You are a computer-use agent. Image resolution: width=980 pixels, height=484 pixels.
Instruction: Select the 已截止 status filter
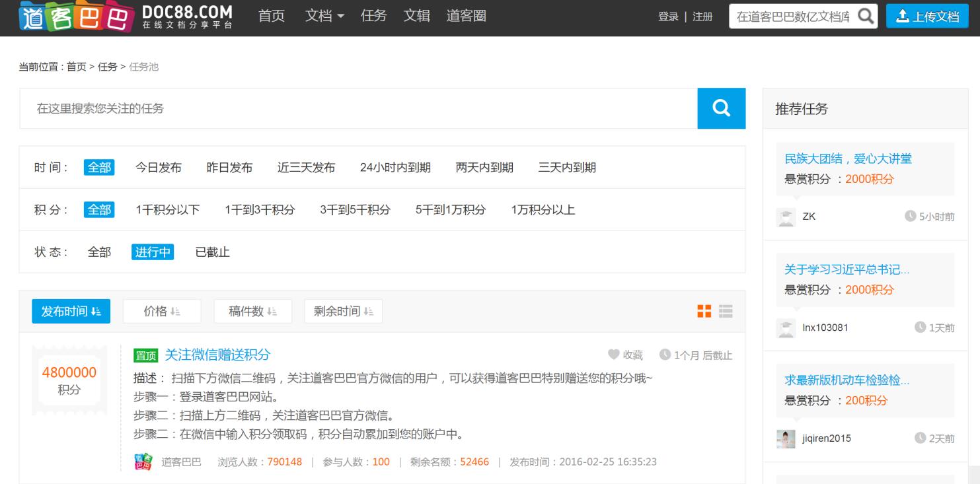[213, 252]
